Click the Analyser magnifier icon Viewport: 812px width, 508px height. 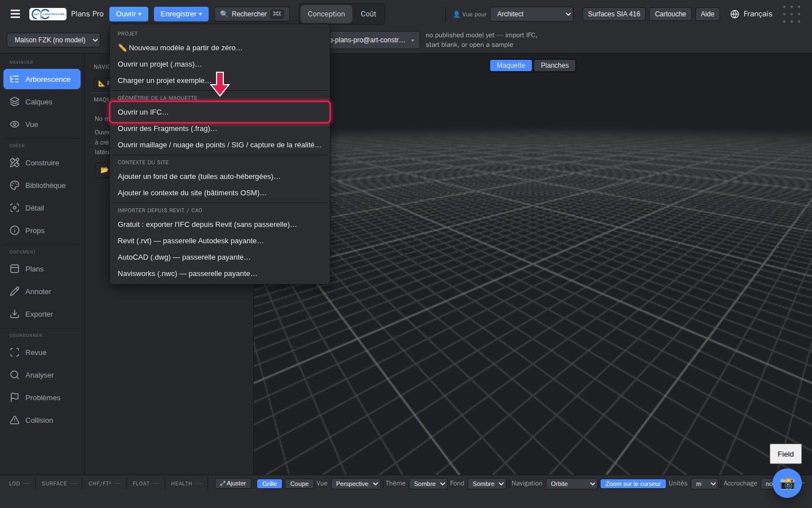pyautogui.click(x=15, y=375)
